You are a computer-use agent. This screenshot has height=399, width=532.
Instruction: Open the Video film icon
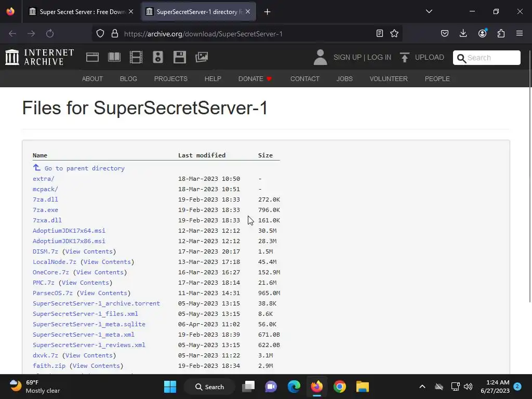coord(136,57)
